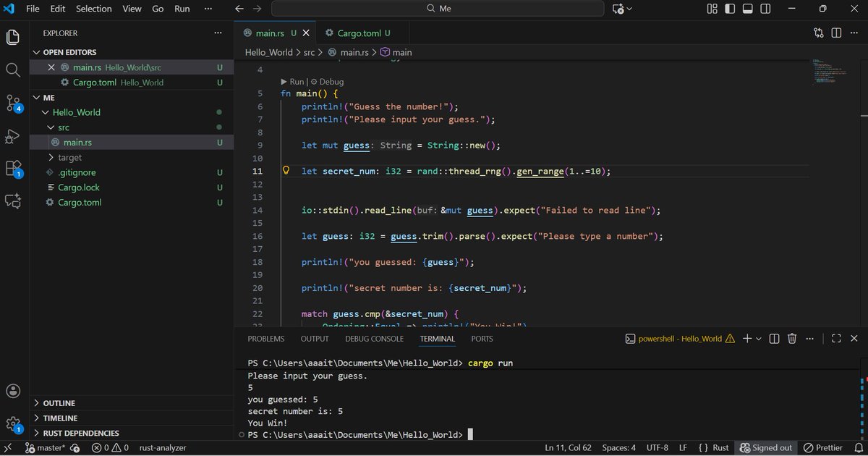
Task: Click main function in breadcrumb
Action: [x=396, y=52]
